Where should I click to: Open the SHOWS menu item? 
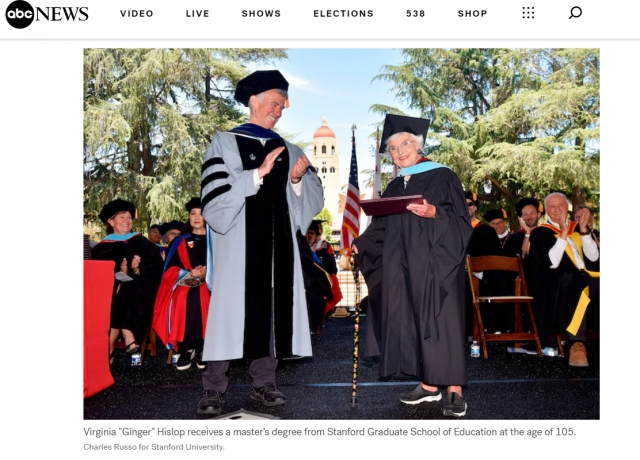[x=261, y=13]
